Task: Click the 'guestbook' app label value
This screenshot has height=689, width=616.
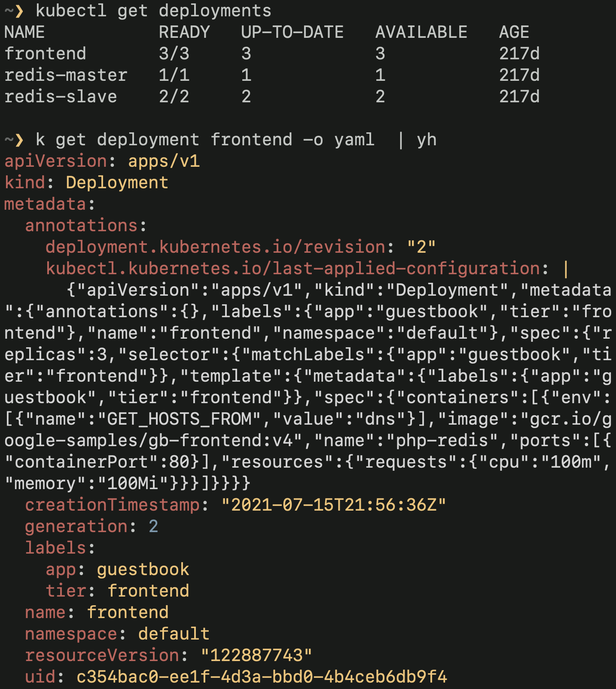Action: (x=143, y=570)
